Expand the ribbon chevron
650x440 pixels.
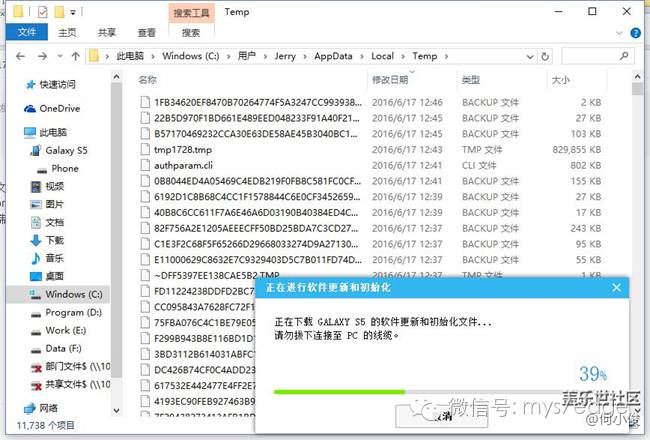pyautogui.click(x=619, y=33)
